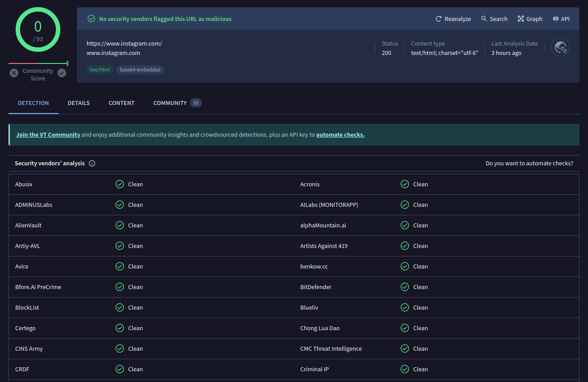Click the Clean check icon for Criminal IP
Image resolution: width=588 pixels, height=382 pixels.
tap(405, 369)
